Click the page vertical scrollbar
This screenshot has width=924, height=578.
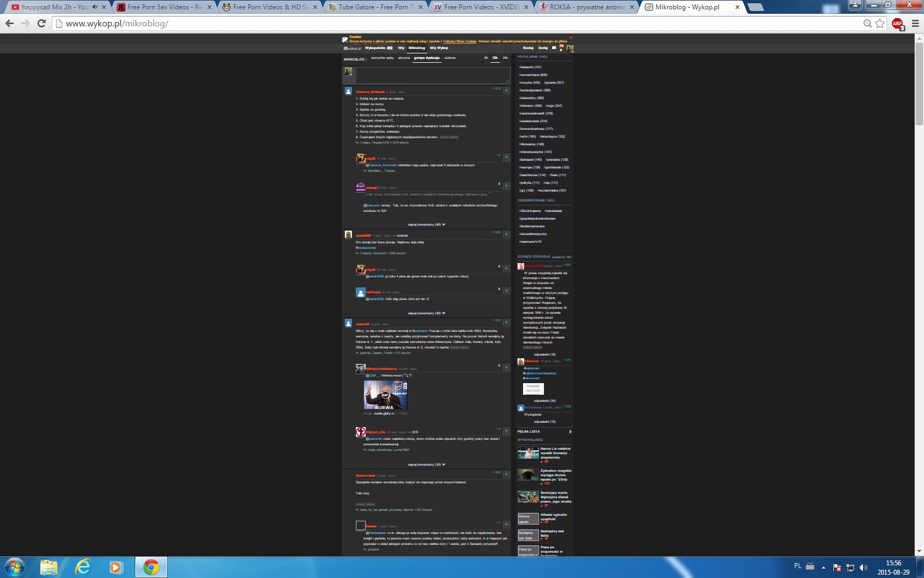click(919, 83)
